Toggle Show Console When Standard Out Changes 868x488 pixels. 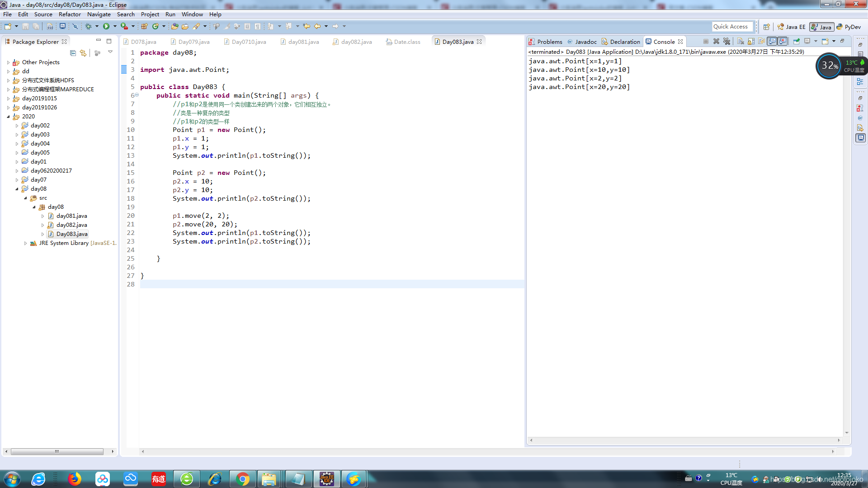pyautogui.click(x=772, y=41)
